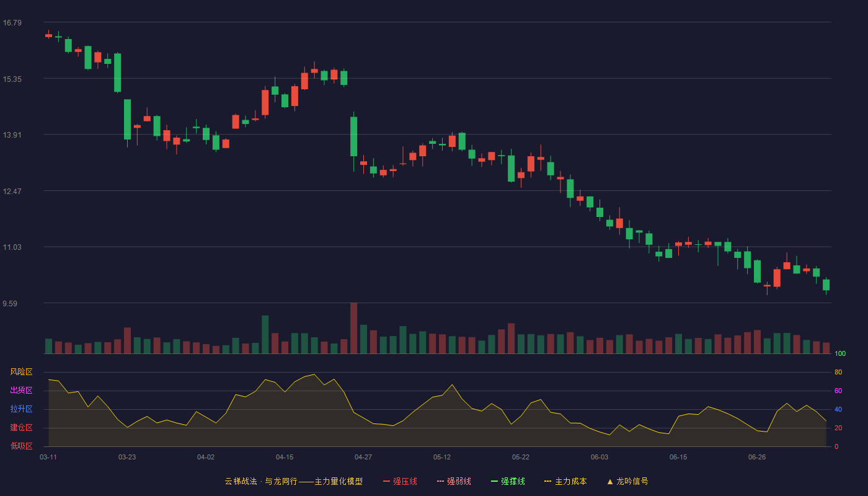Toggle the 主力成本 legend series
Screen dimensions: 868x496
(565, 481)
